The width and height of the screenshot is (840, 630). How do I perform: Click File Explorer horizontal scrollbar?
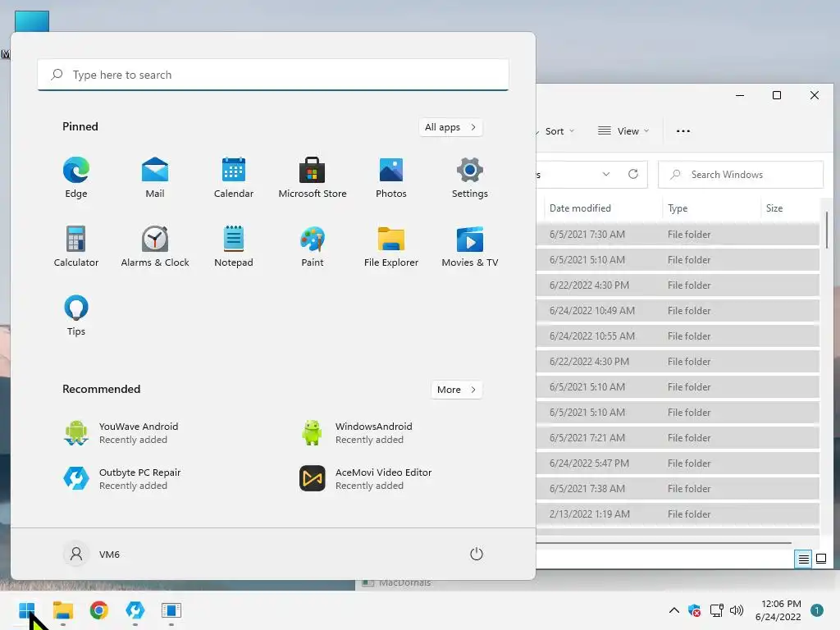(x=664, y=543)
